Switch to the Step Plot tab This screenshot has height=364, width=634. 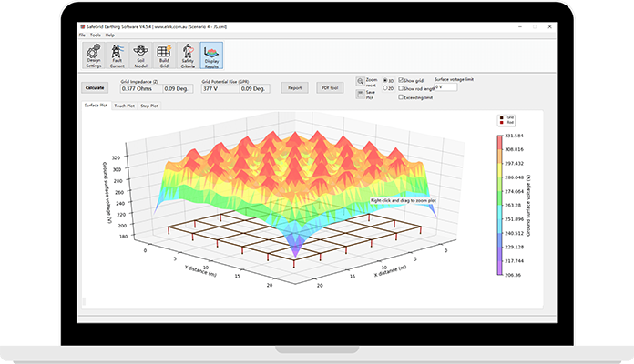(149, 106)
